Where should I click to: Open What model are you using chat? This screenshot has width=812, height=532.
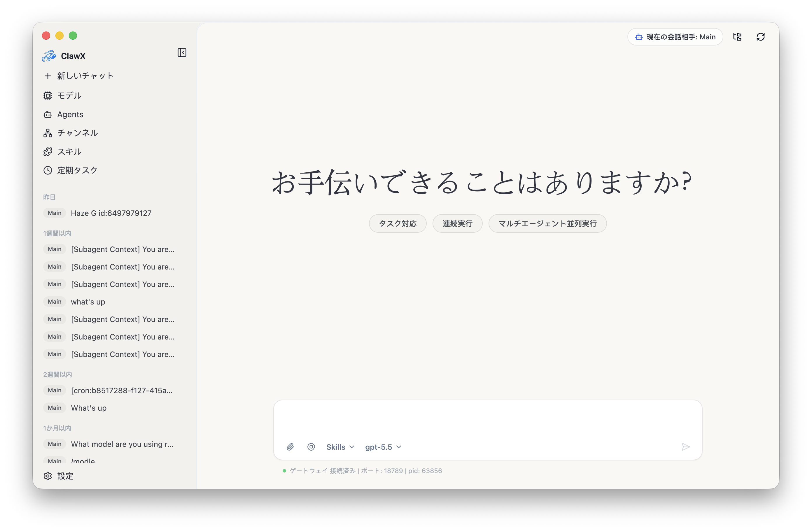point(115,444)
